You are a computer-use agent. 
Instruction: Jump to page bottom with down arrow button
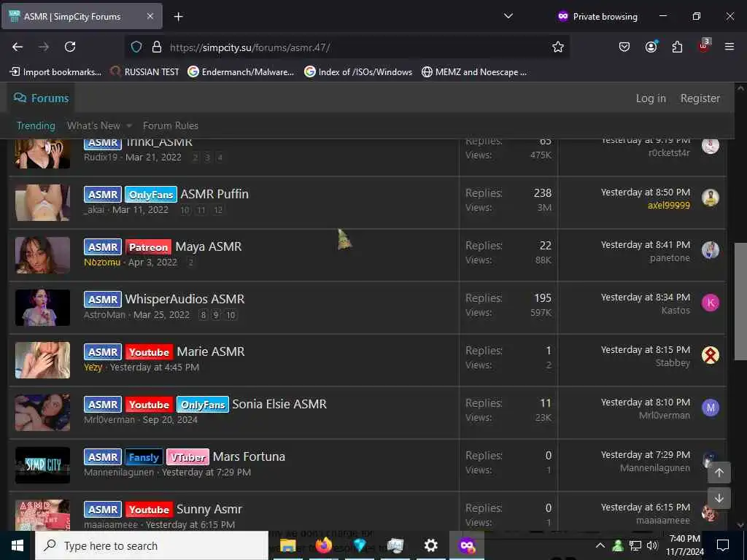coord(719,498)
